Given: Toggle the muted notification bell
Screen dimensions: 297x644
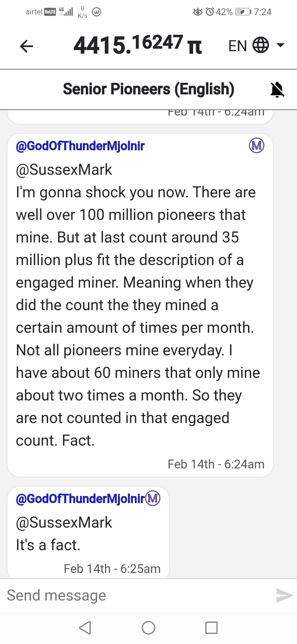Looking at the screenshot, I should tap(277, 89).
